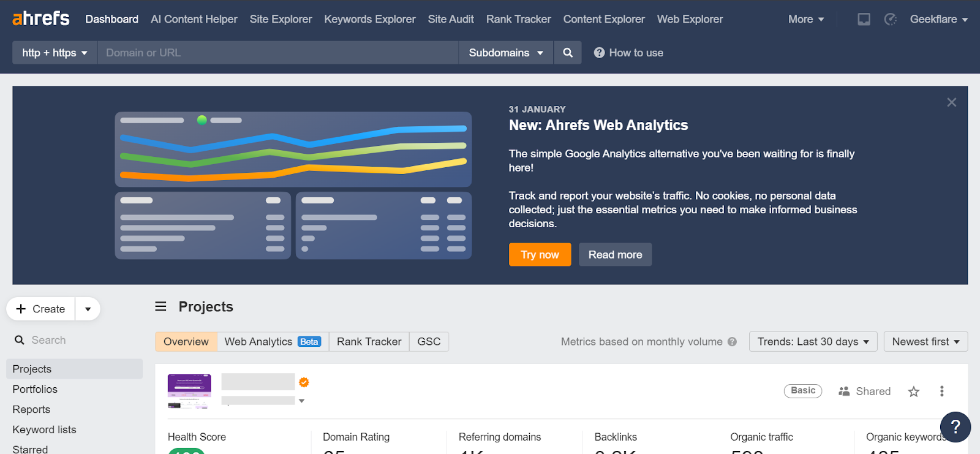Click the plus icon in Create button
Image resolution: width=980 pixels, height=454 pixels.
point(21,309)
